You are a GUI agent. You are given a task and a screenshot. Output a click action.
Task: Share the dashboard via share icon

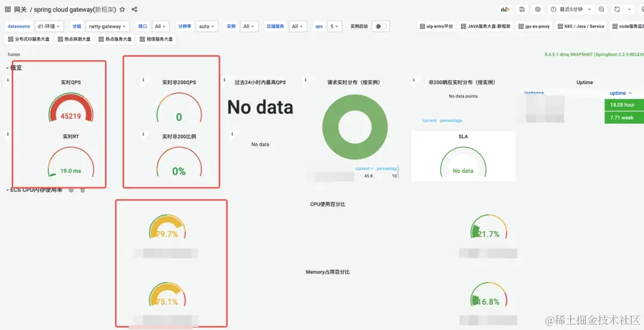click(x=134, y=9)
